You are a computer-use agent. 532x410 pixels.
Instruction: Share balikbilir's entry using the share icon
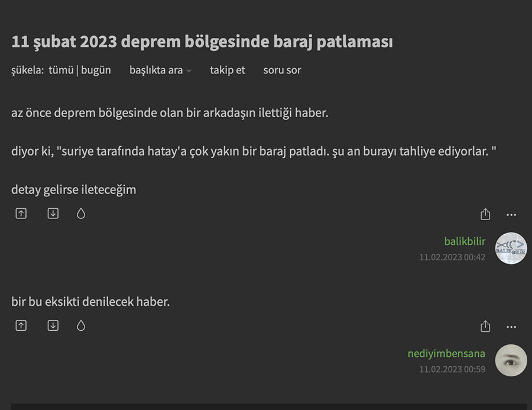coord(485,214)
